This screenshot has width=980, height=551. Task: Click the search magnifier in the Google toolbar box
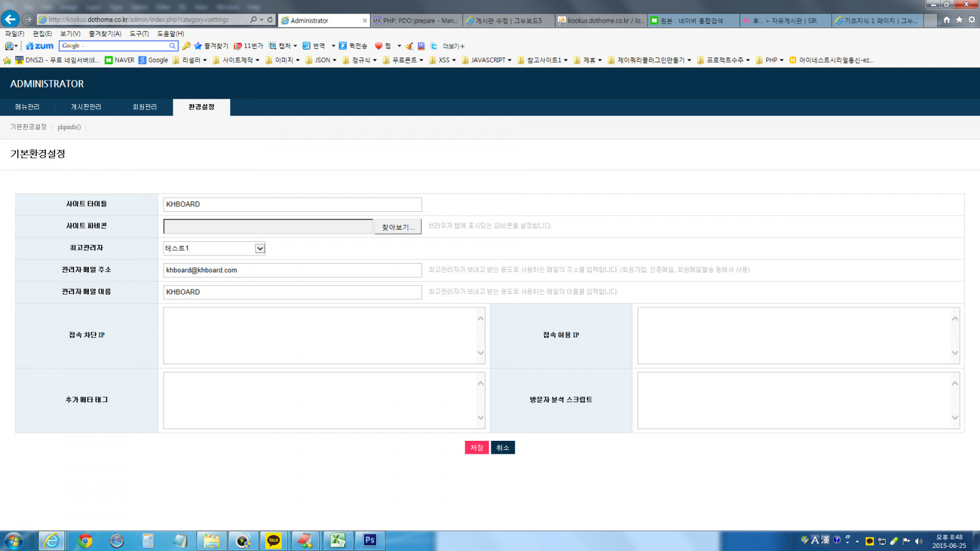(x=173, y=46)
